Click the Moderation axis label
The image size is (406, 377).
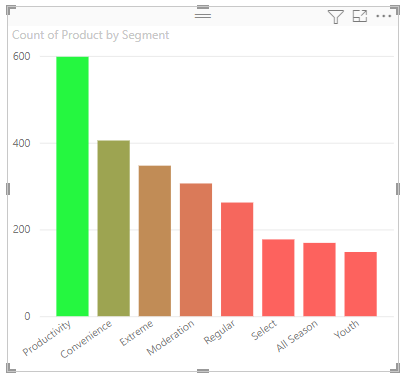170,337
